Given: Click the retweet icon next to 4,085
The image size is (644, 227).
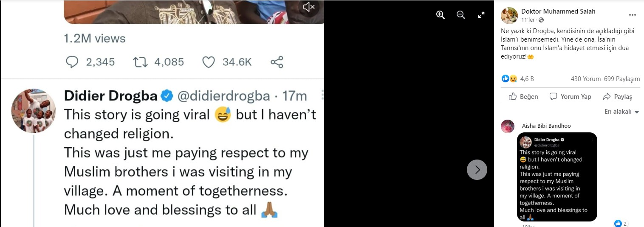Looking at the screenshot, I should pos(140,62).
